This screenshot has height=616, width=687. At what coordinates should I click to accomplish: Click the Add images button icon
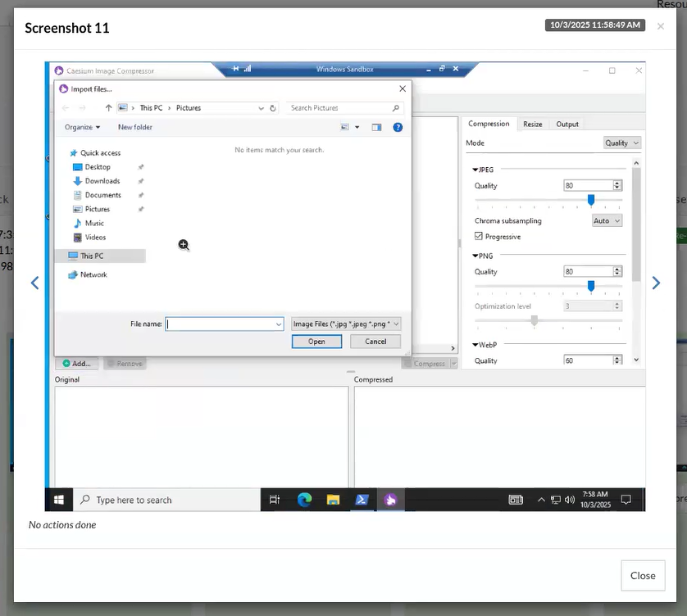pos(66,364)
